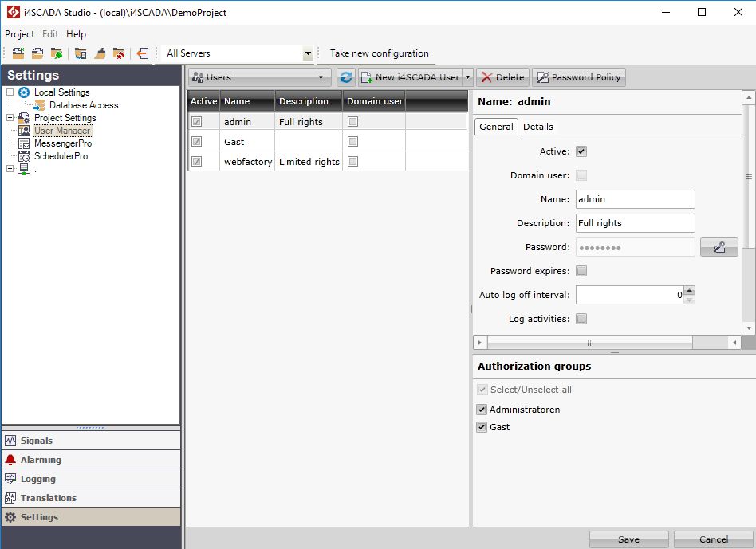Click the Description field containing Full rights
The image size is (756, 549).
(635, 223)
